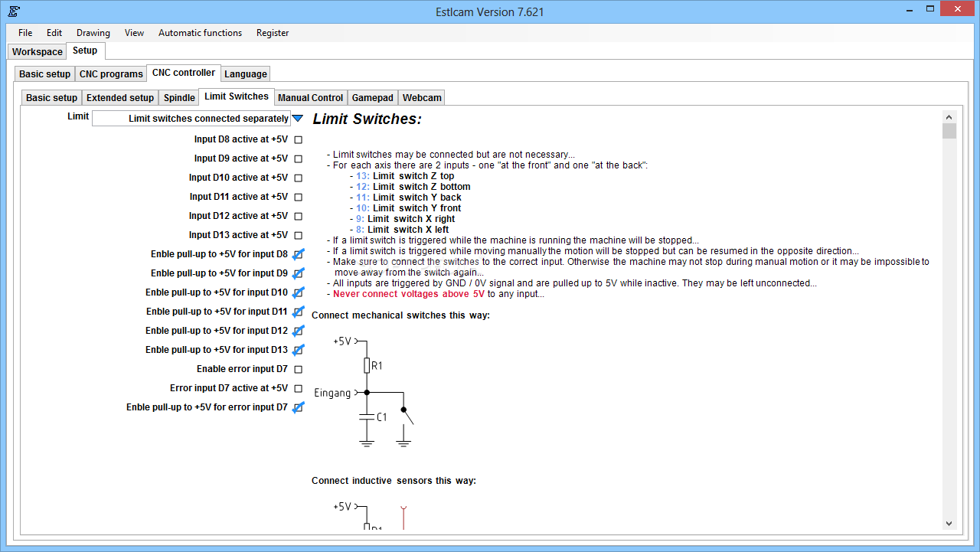
Task: Switch to the CNC programs tab
Action: (x=111, y=74)
